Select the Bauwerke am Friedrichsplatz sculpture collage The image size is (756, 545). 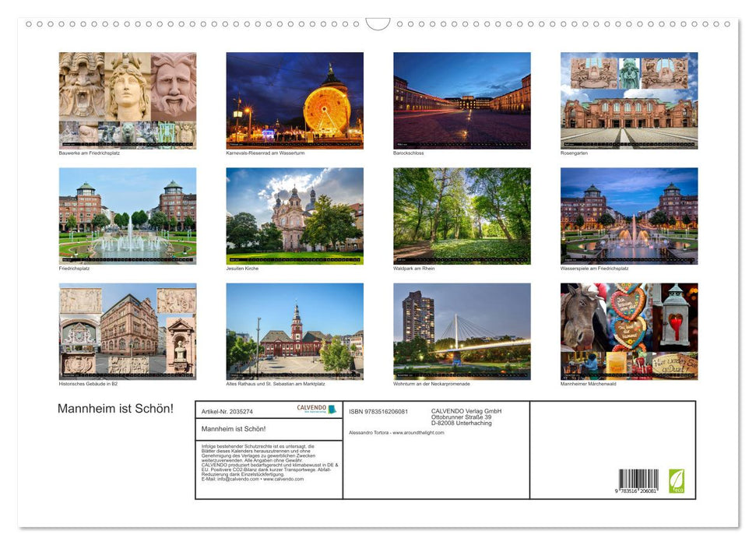pyautogui.click(x=127, y=100)
